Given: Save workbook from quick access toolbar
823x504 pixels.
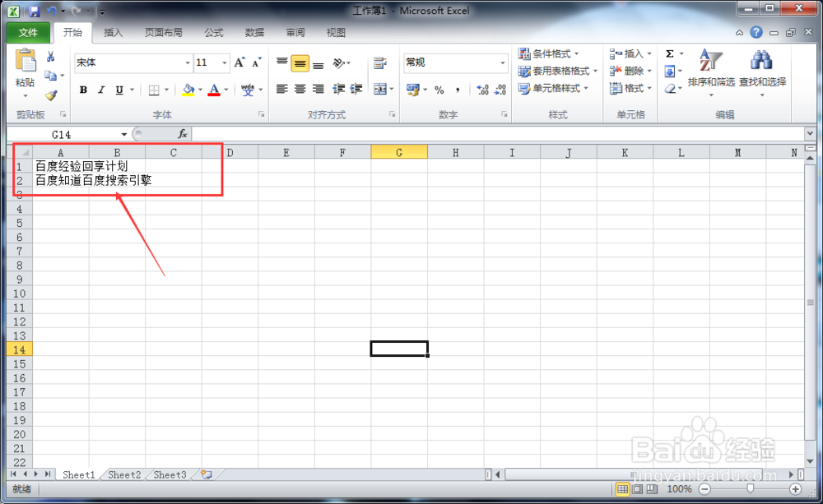Looking at the screenshot, I should (x=34, y=11).
